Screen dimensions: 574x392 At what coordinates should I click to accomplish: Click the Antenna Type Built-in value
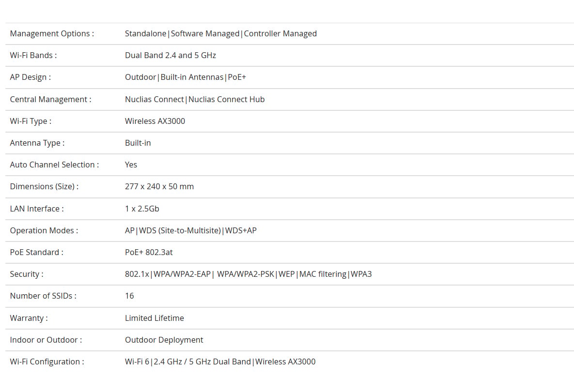click(138, 143)
